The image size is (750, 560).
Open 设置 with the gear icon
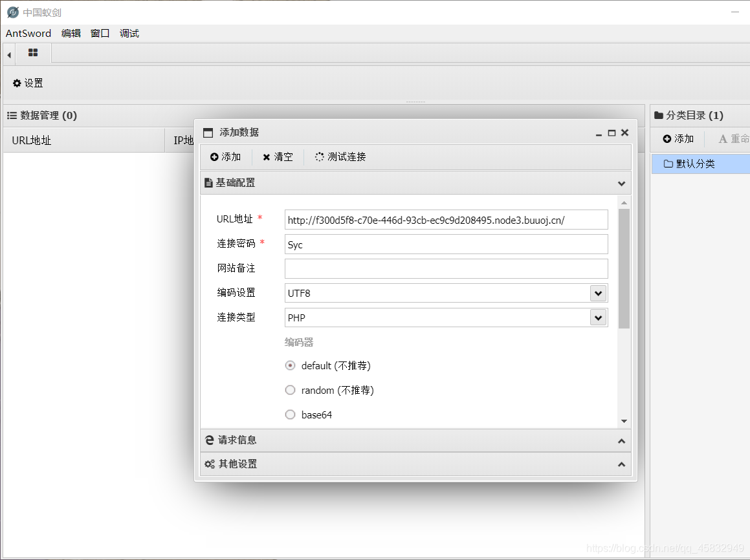point(28,83)
